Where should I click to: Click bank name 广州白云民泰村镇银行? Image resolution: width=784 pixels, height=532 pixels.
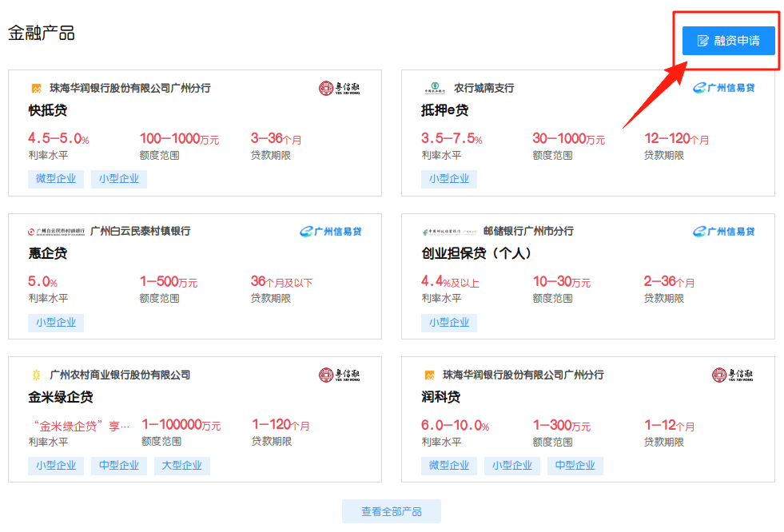pos(140,232)
